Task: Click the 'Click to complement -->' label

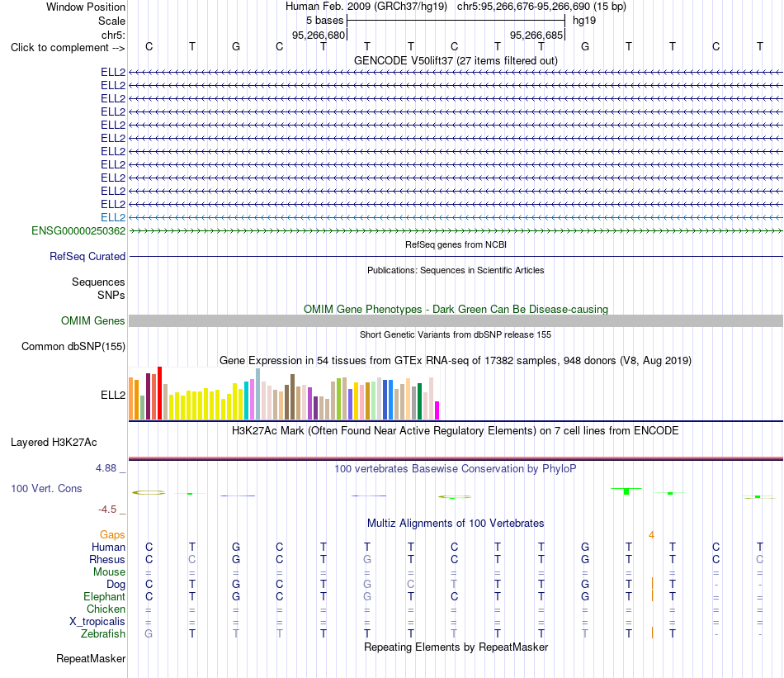Action: point(68,48)
